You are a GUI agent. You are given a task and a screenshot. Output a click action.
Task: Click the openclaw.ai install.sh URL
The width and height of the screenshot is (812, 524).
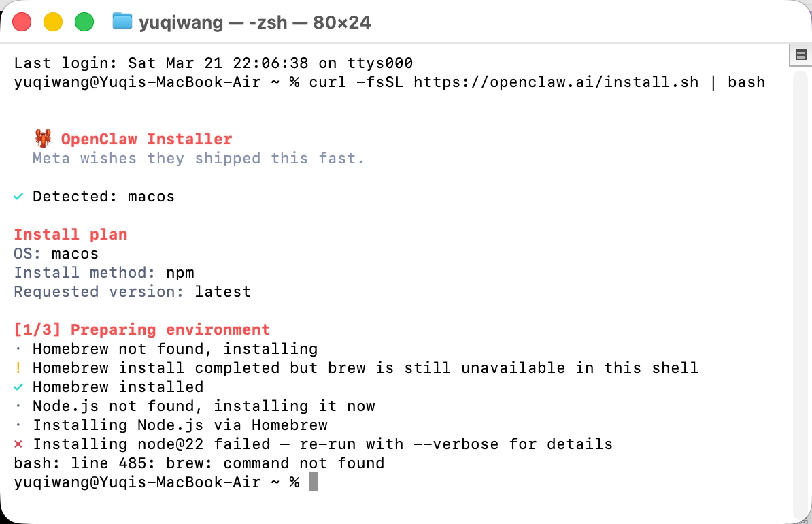coord(556,82)
